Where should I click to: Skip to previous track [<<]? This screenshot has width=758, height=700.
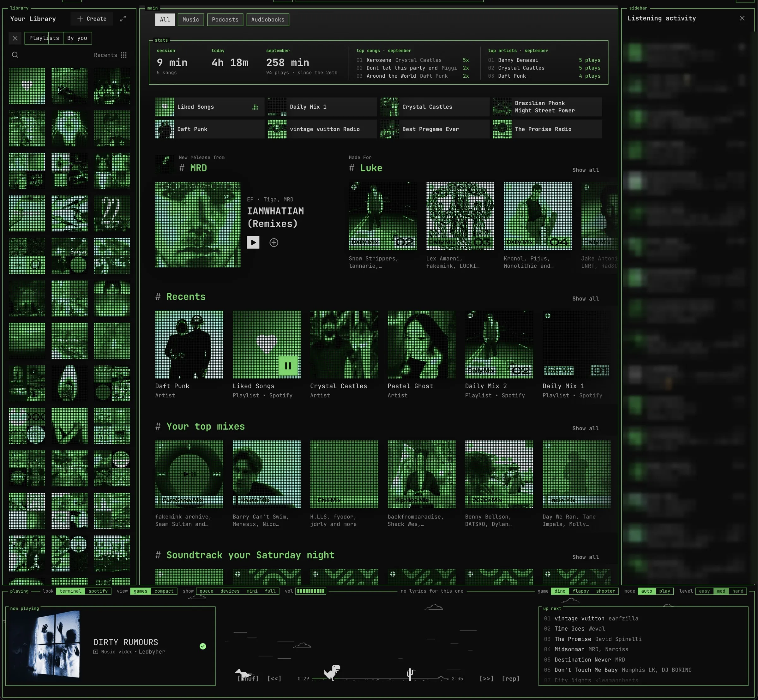(274, 679)
